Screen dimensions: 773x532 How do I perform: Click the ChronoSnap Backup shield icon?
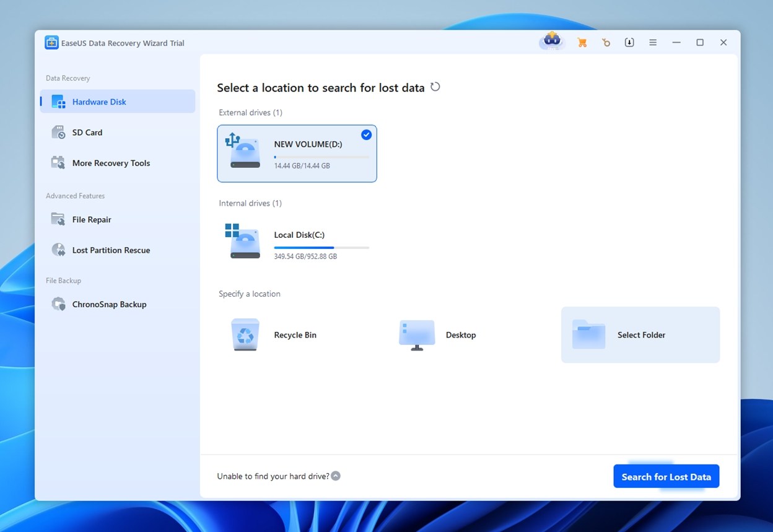click(58, 304)
